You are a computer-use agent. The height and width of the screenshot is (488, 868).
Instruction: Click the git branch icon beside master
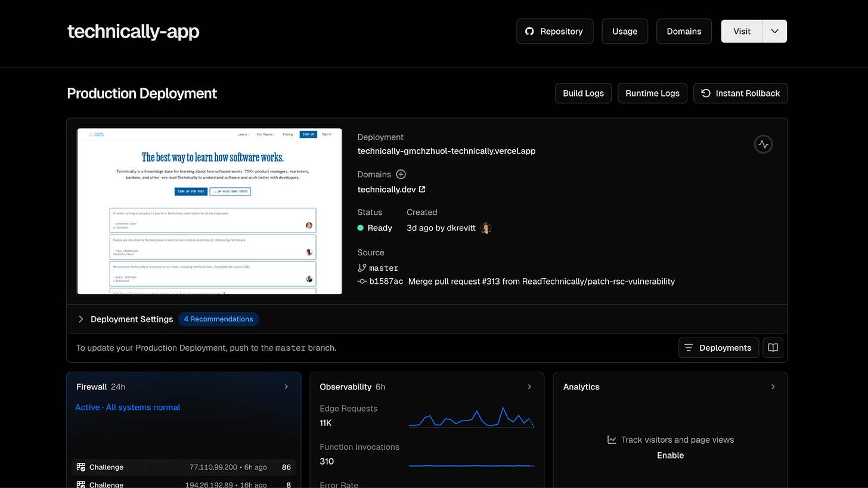362,268
